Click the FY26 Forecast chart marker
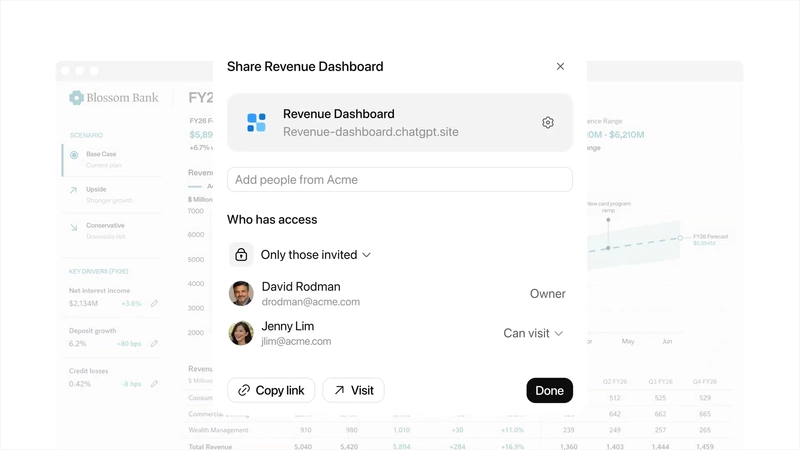Viewport: 800px width, 450px height. point(680,238)
